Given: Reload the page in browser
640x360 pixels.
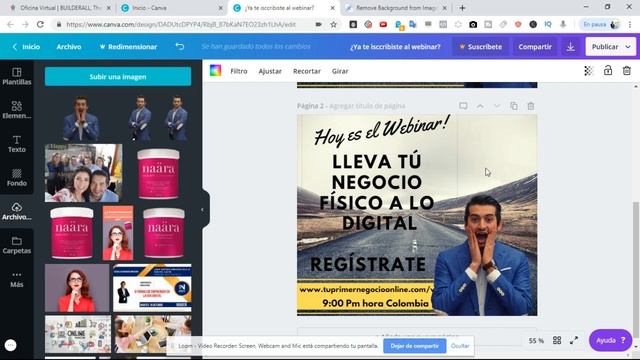Looking at the screenshot, I should (40, 24).
